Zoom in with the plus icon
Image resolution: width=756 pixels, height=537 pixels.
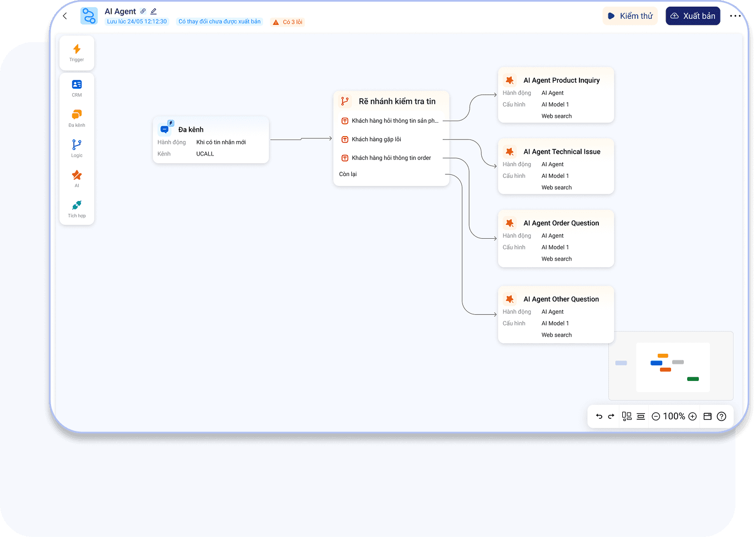pyautogui.click(x=692, y=416)
